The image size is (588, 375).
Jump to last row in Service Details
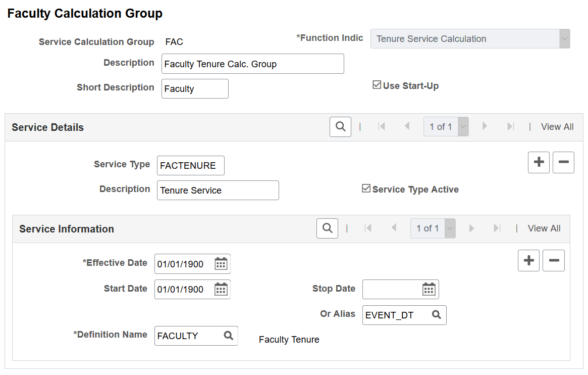pos(510,126)
